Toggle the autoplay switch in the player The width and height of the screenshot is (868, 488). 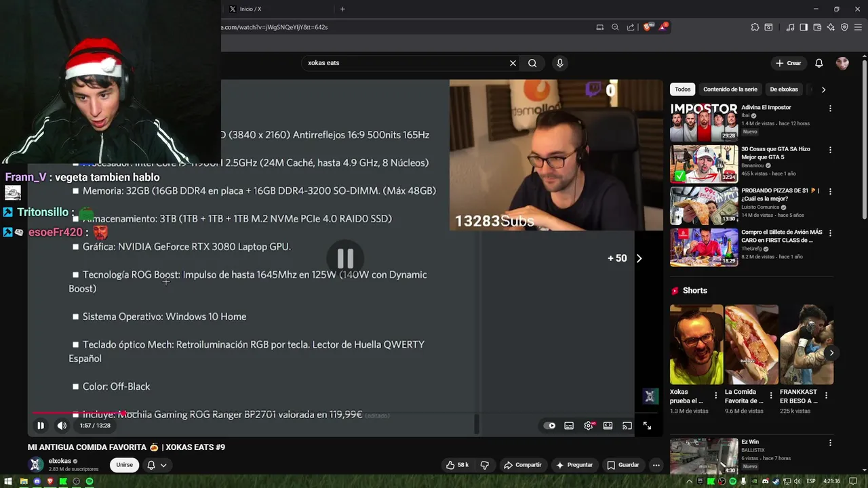pos(550,426)
